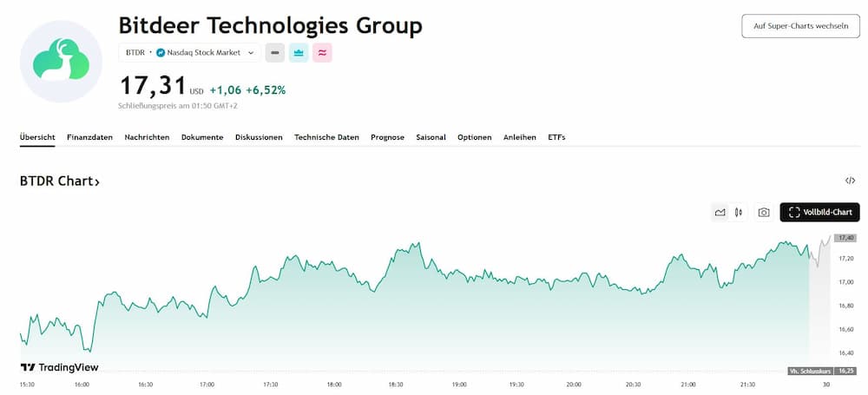Switch chart to candlestick style
The width and height of the screenshot is (868, 395).
pyautogui.click(x=739, y=212)
